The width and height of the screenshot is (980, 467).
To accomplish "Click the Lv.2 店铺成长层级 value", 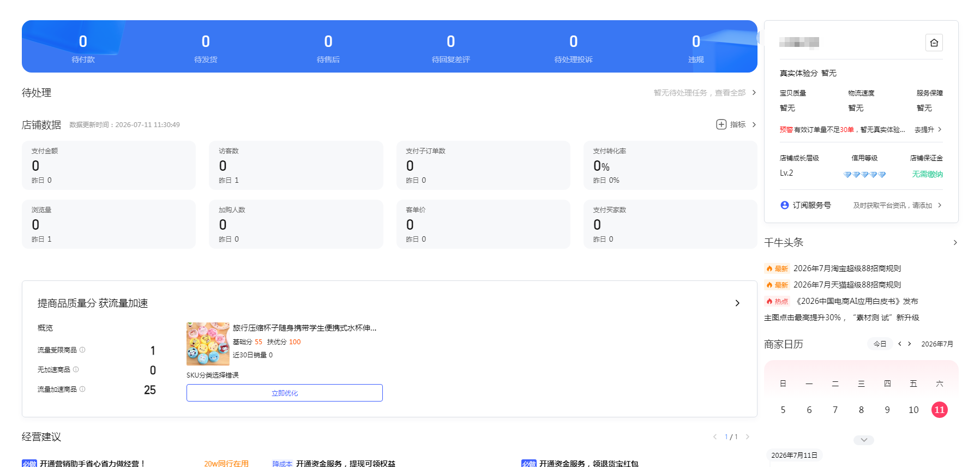I will click(x=786, y=173).
